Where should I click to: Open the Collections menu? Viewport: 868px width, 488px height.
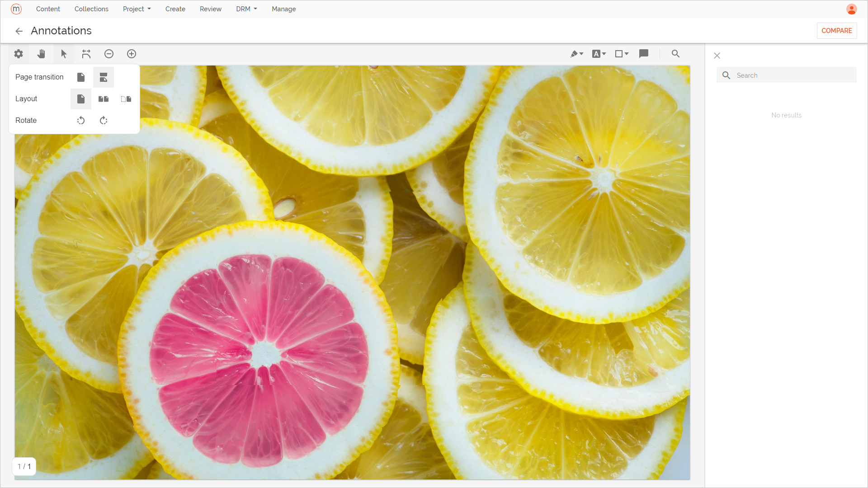point(91,9)
